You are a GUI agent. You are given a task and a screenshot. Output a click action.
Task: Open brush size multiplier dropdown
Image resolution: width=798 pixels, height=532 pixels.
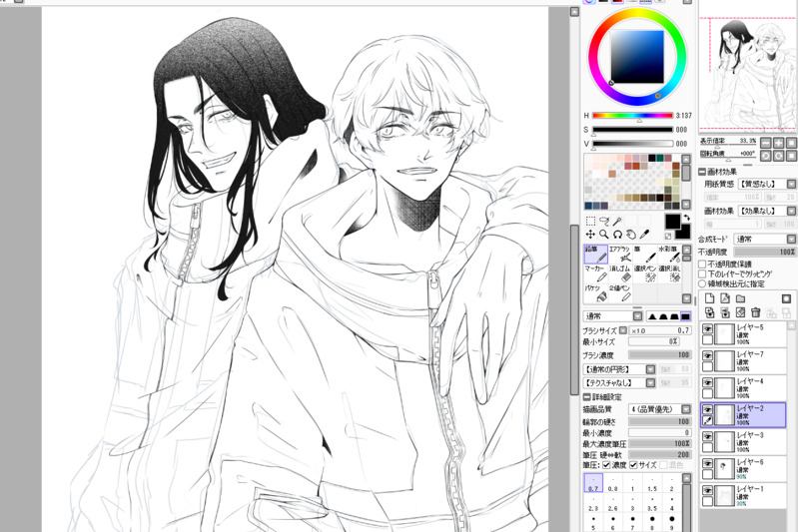pyautogui.click(x=623, y=330)
